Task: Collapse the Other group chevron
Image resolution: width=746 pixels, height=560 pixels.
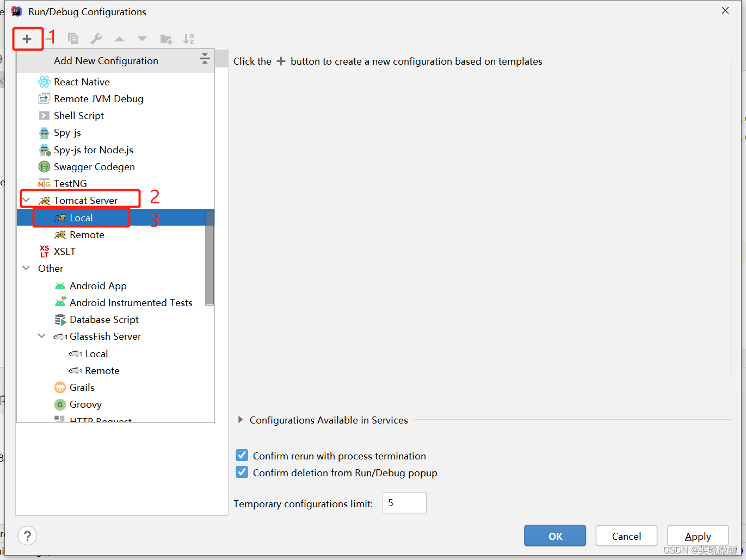Action: 26,268
